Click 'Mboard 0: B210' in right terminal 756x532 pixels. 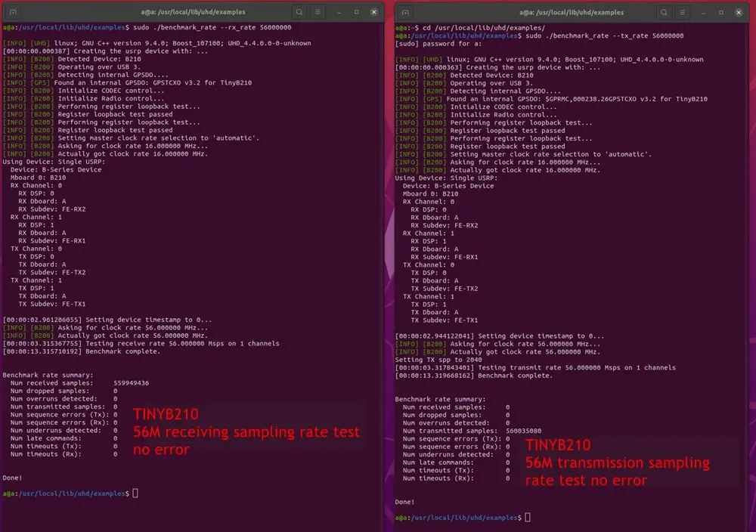(x=431, y=193)
